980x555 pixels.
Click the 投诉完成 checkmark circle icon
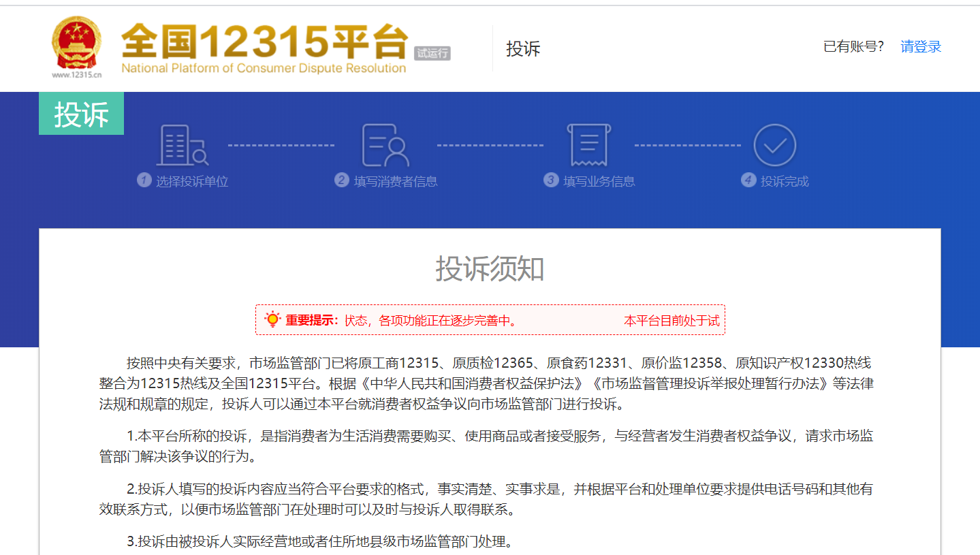coord(774,144)
